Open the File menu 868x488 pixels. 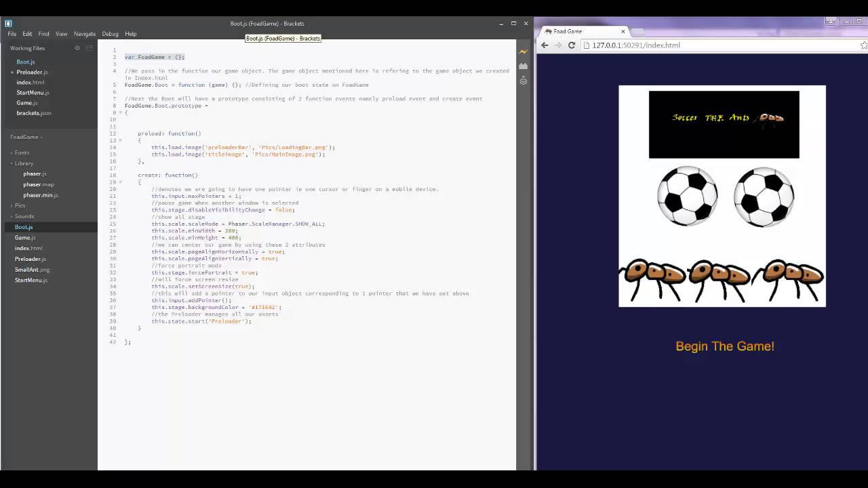coord(12,34)
